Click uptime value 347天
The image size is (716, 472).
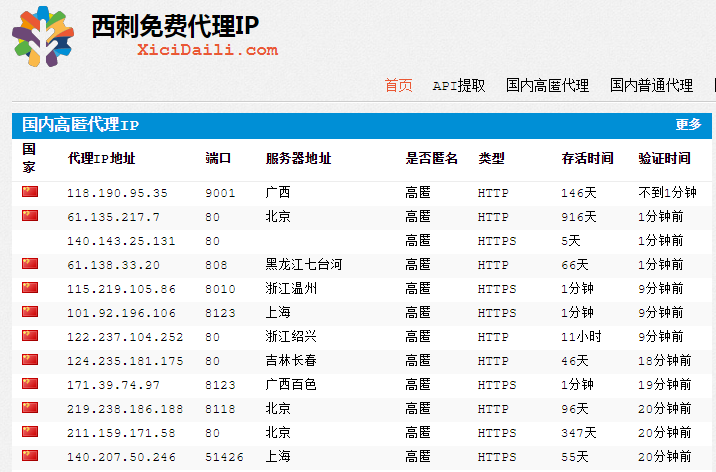[579, 433]
